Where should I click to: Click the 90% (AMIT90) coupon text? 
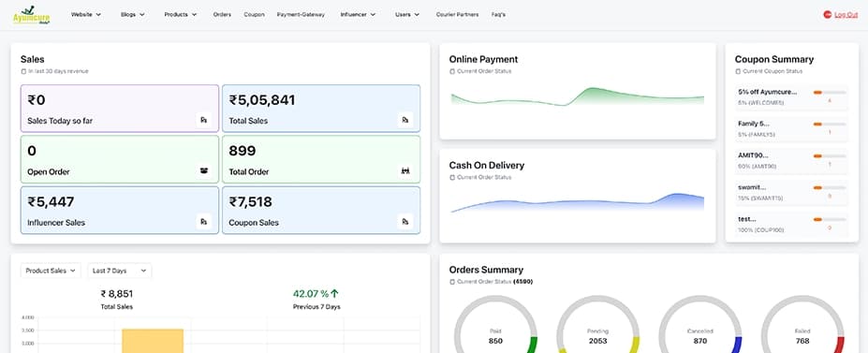[x=758, y=167]
